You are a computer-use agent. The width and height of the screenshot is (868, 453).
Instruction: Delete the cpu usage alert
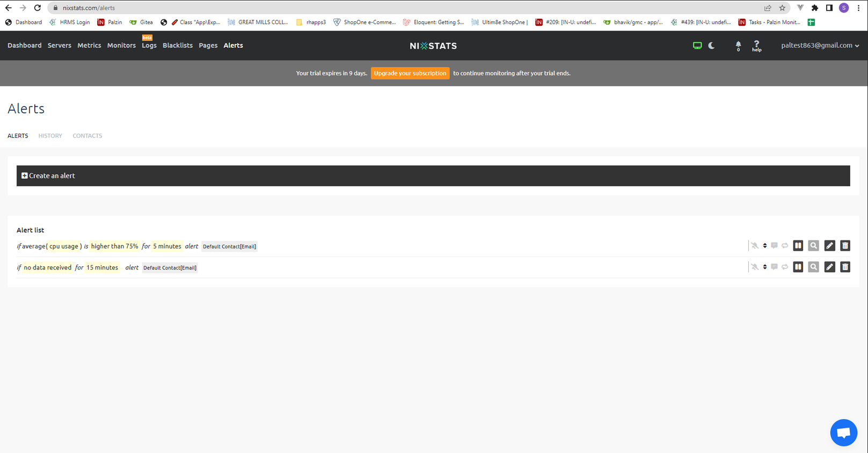click(x=845, y=246)
